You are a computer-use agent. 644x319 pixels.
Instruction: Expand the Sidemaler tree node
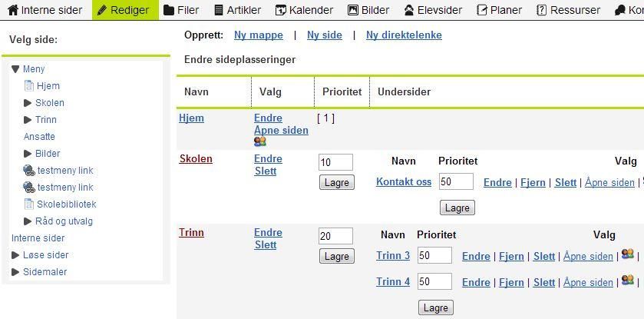click(15, 271)
